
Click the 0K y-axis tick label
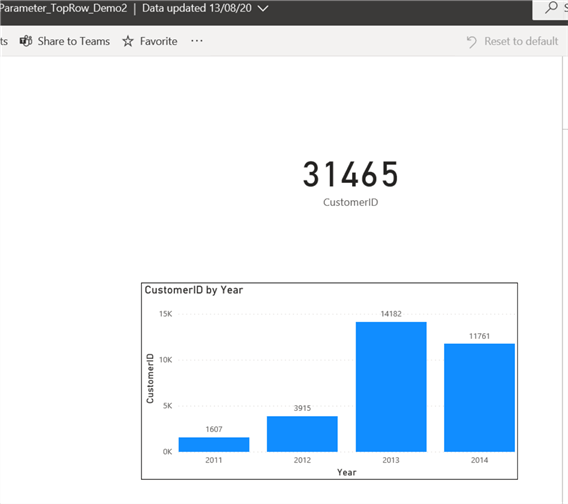tap(167, 452)
